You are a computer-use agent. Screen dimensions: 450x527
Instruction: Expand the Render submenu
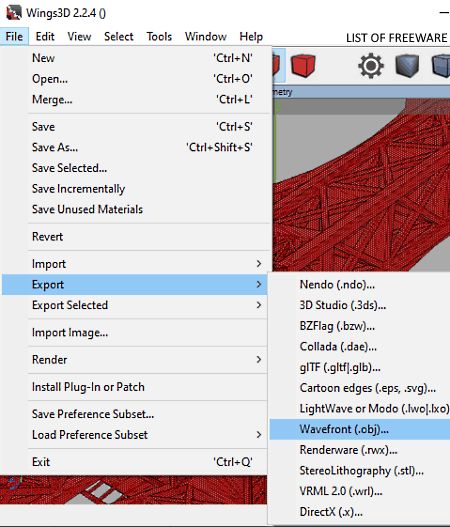134,360
